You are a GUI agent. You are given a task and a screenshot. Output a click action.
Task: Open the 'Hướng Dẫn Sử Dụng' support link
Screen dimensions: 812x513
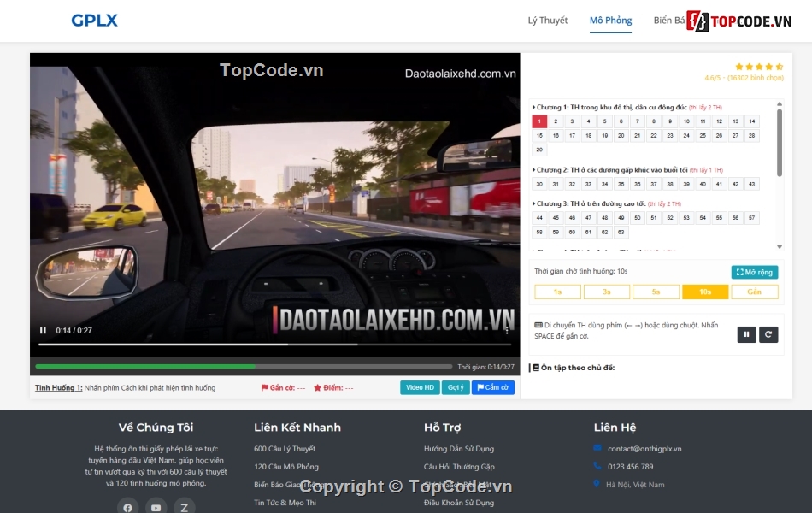459,449
